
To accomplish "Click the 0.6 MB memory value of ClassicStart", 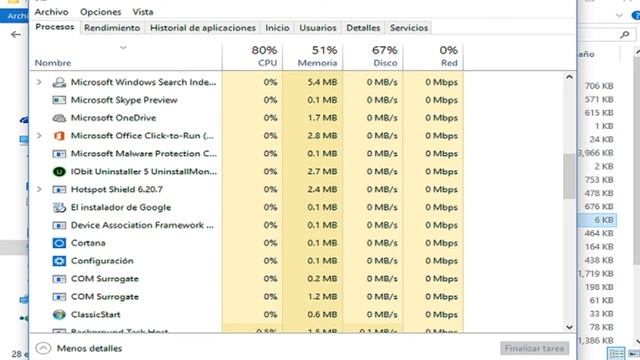I will [322, 315].
